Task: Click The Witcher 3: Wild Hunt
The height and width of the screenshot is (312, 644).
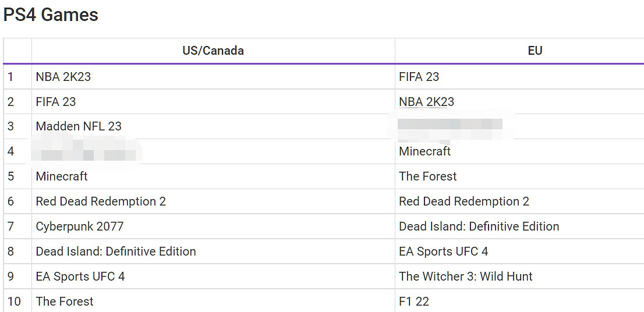Action: coord(466,276)
